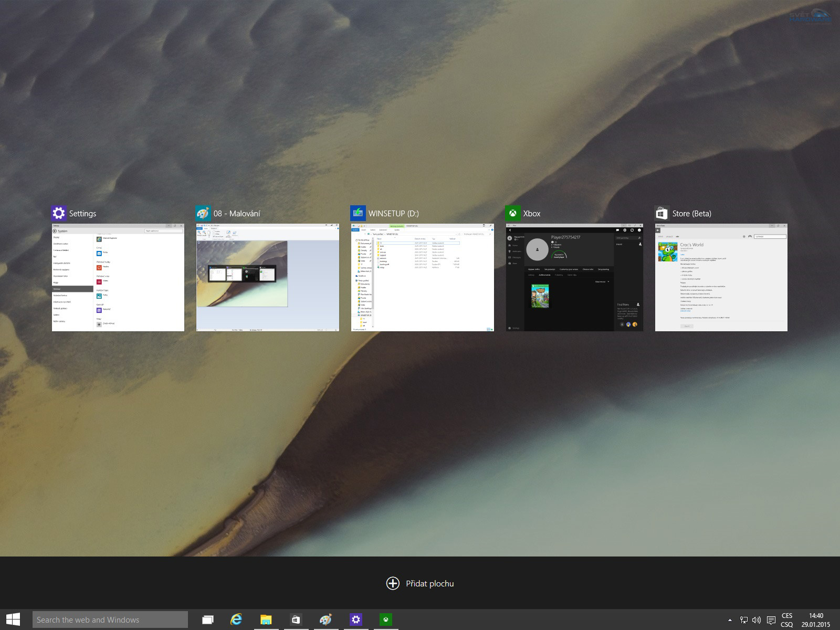
Task: Click "Přidat plochu" to add a desktop
Action: coord(420,583)
